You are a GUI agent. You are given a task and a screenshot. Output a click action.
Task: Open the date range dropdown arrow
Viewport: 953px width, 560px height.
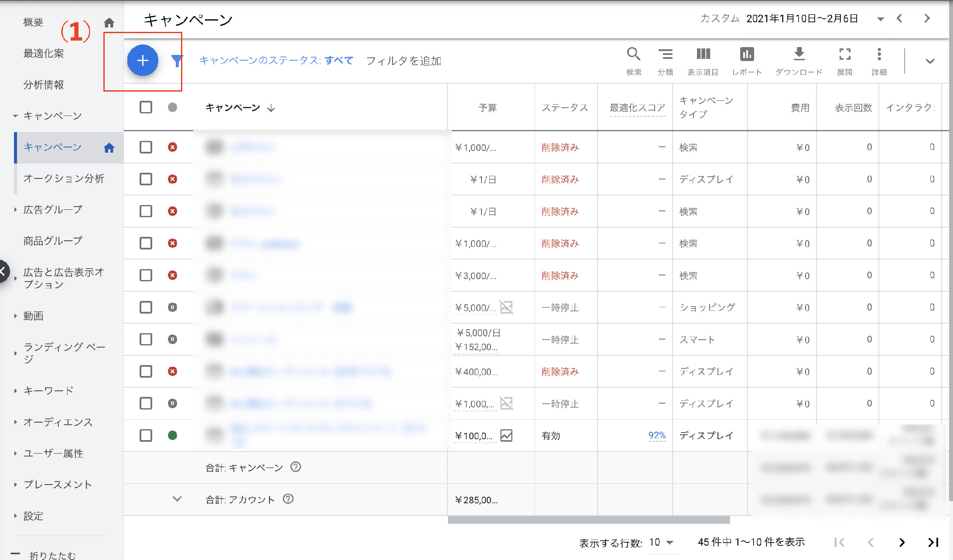pyautogui.click(x=880, y=19)
